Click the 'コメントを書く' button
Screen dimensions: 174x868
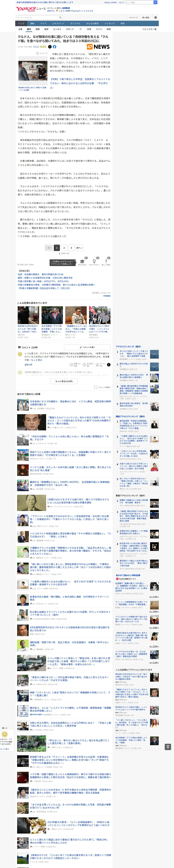tap(87, 347)
